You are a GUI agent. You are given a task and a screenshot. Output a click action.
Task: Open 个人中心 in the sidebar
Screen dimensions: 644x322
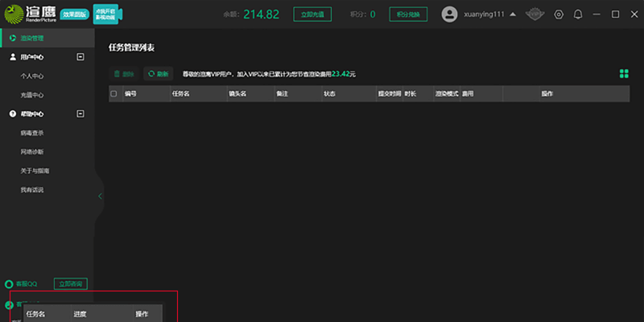(x=32, y=76)
